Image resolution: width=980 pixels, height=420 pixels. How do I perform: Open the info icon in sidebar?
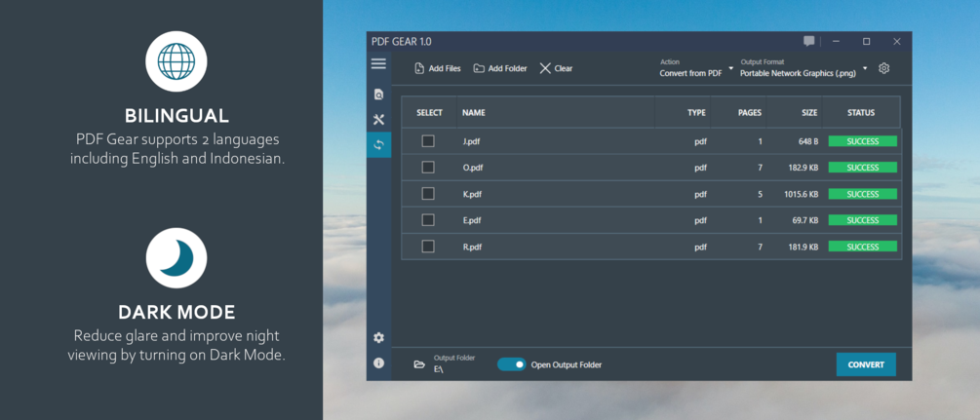(x=378, y=363)
